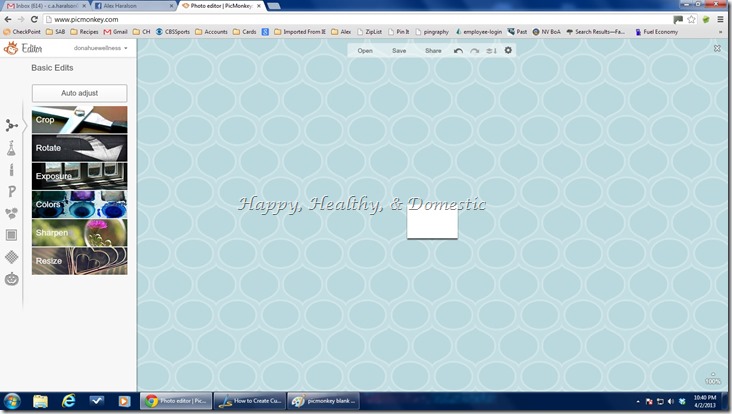Screen dimensions: 732x414
Task: Select the Crop edit
Action: [x=79, y=119]
